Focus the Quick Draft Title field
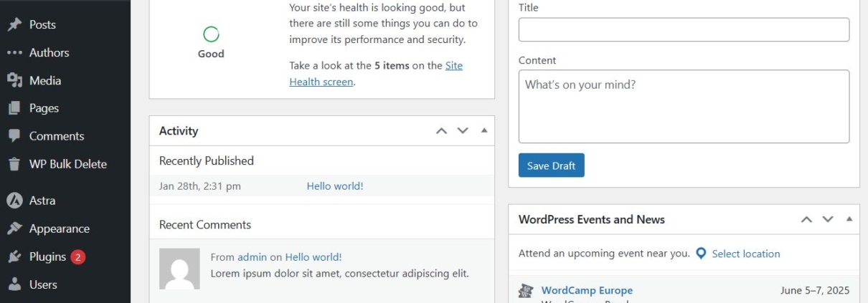The height and width of the screenshot is (303, 868). (684, 29)
